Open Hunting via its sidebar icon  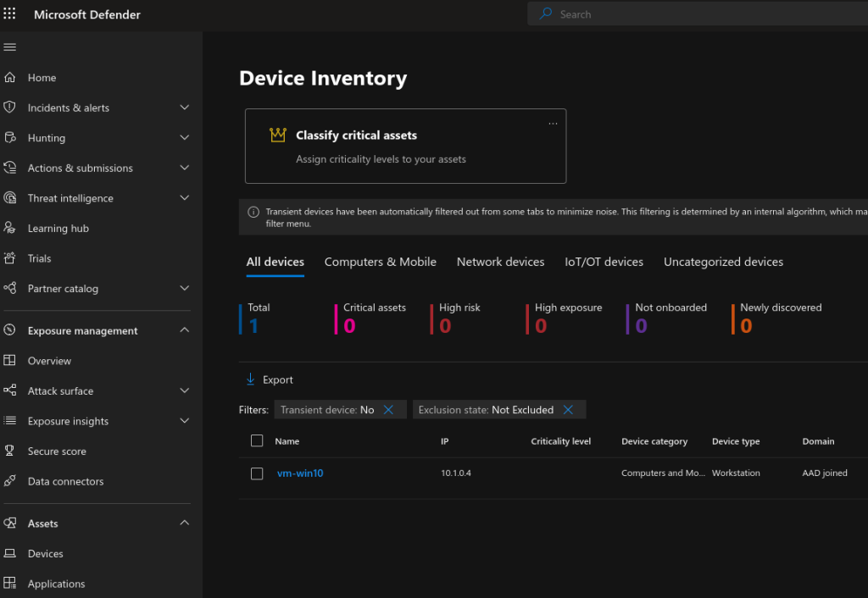pos(10,138)
